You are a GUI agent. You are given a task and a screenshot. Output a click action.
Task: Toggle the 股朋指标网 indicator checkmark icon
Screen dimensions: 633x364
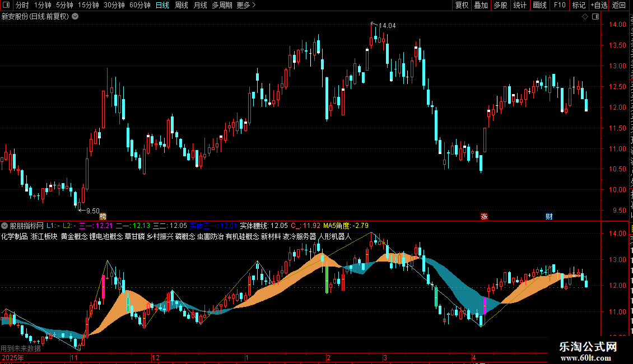(x=4, y=226)
